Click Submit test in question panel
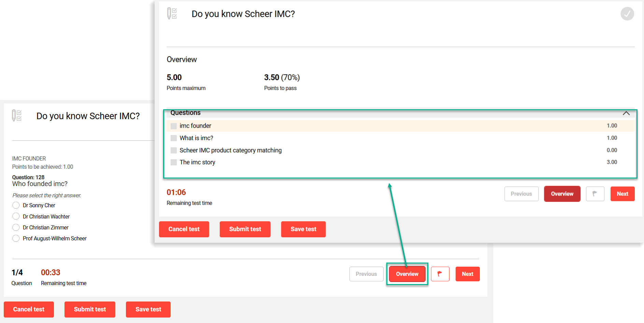The width and height of the screenshot is (644, 323). click(90, 309)
